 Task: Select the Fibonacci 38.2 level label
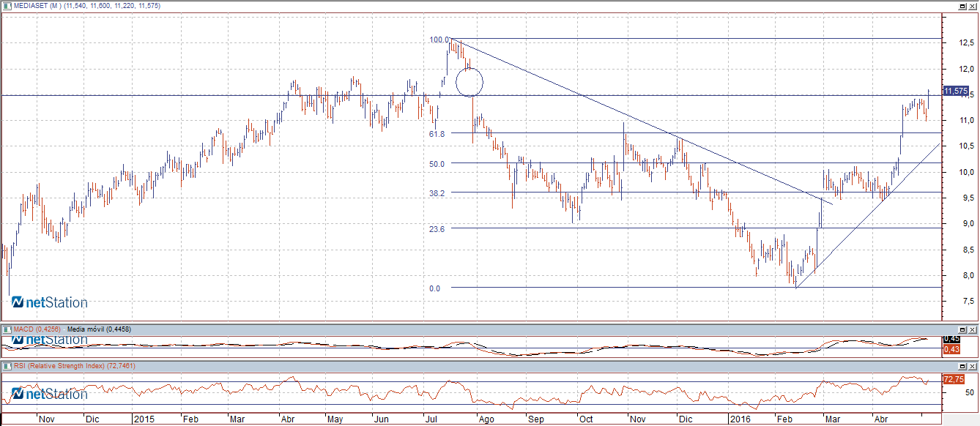[x=437, y=193]
